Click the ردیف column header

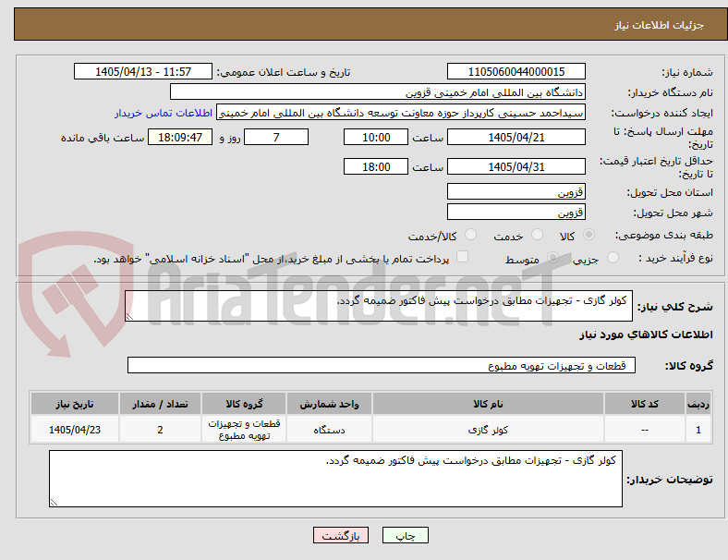point(698,404)
